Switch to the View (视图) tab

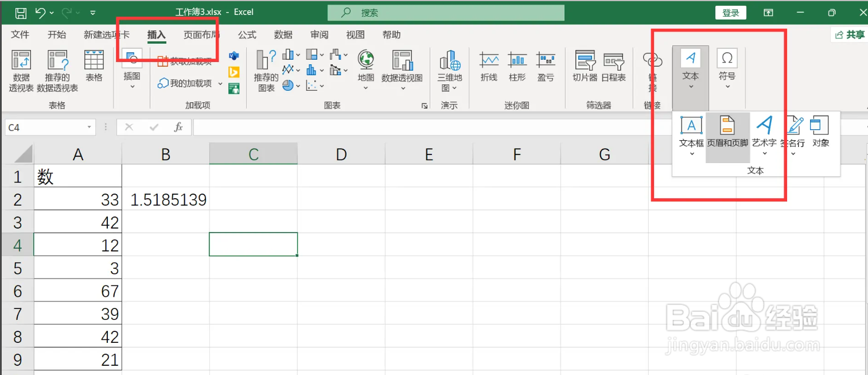(356, 35)
